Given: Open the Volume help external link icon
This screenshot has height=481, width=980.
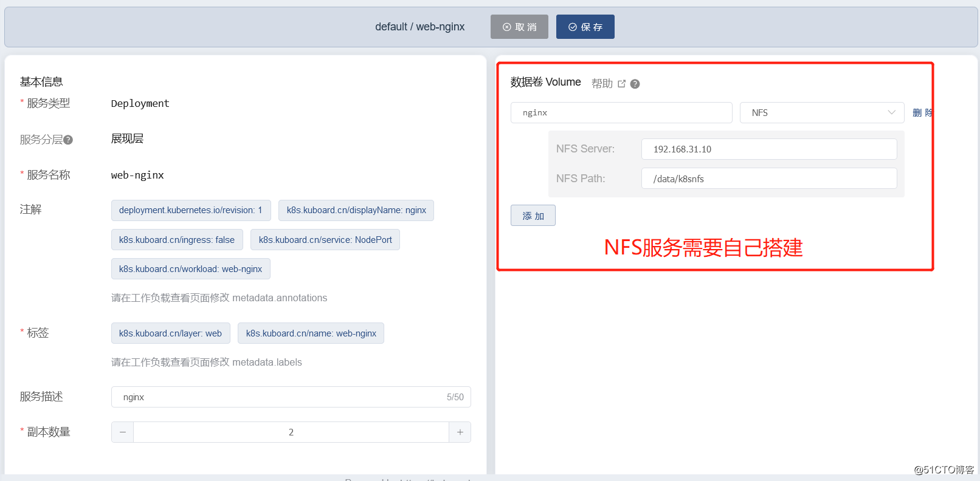Looking at the screenshot, I should (621, 84).
